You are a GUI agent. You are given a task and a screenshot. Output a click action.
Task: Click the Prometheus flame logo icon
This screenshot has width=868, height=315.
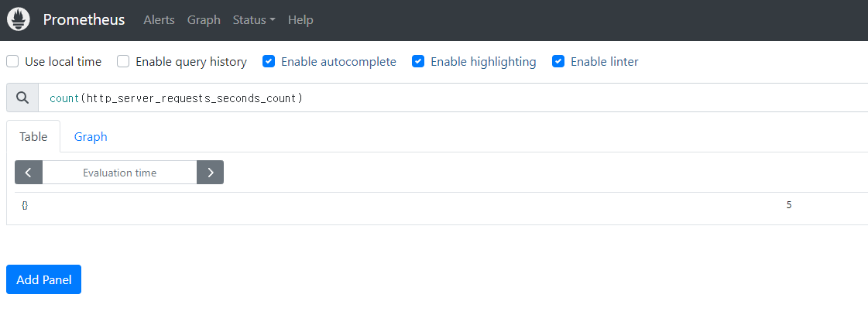pos(19,20)
